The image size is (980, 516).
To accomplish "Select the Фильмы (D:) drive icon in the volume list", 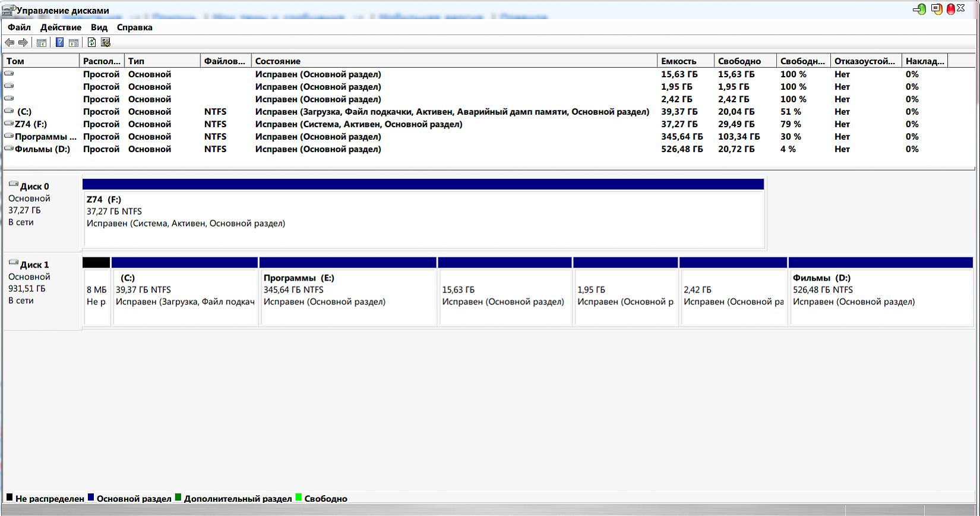I will (9, 149).
